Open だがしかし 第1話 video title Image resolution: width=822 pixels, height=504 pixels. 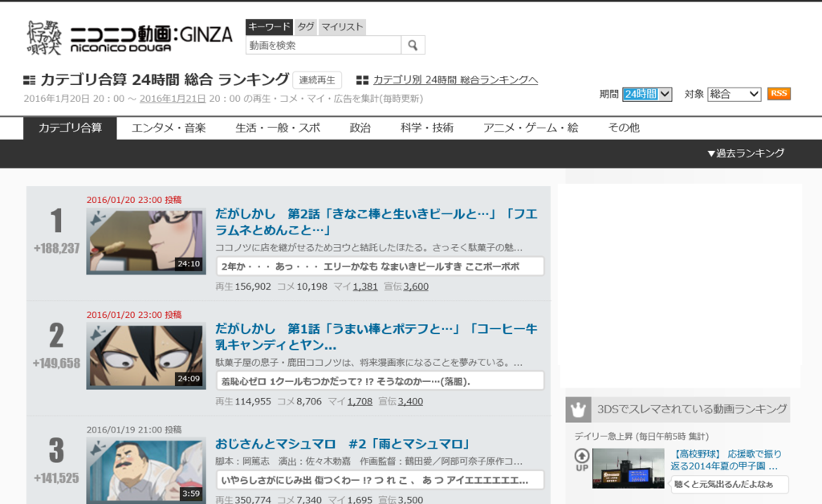(376, 337)
